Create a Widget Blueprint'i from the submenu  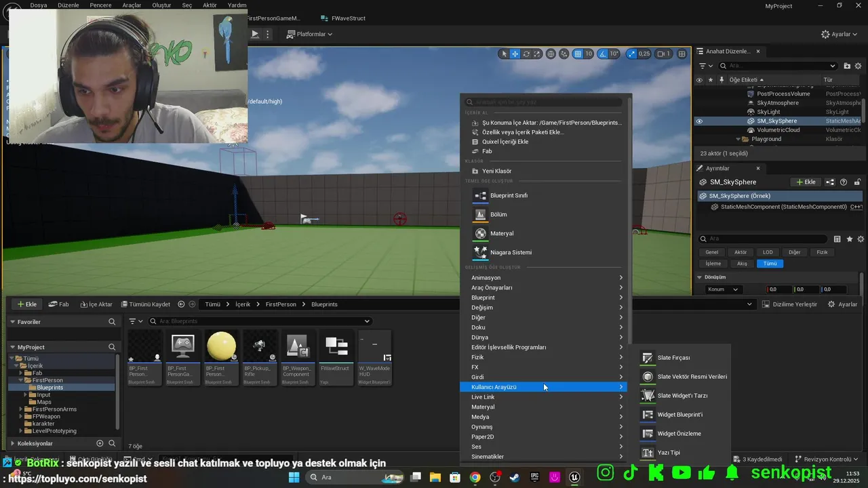(648, 415)
